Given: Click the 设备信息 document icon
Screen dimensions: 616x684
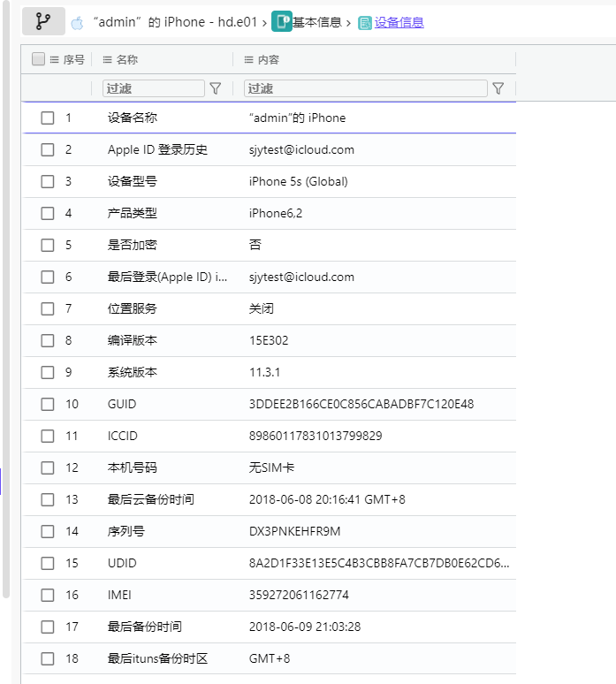Looking at the screenshot, I should click(365, 23).
